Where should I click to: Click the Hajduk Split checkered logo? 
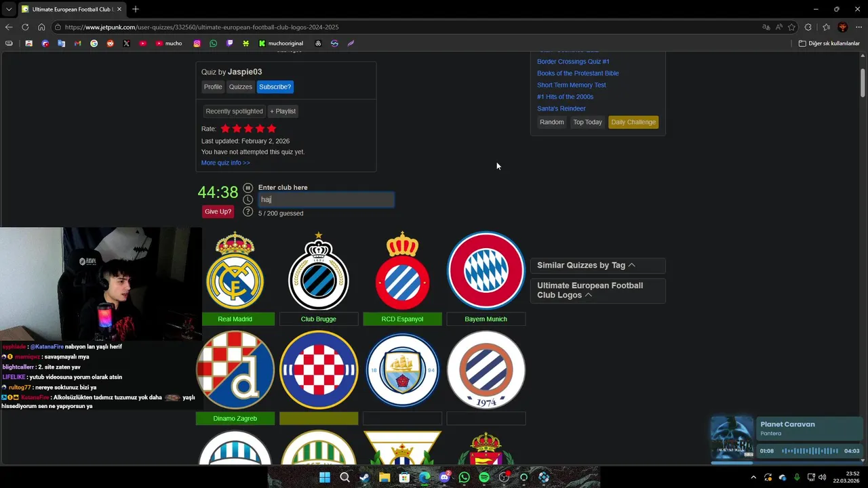(x=319, y=370)
